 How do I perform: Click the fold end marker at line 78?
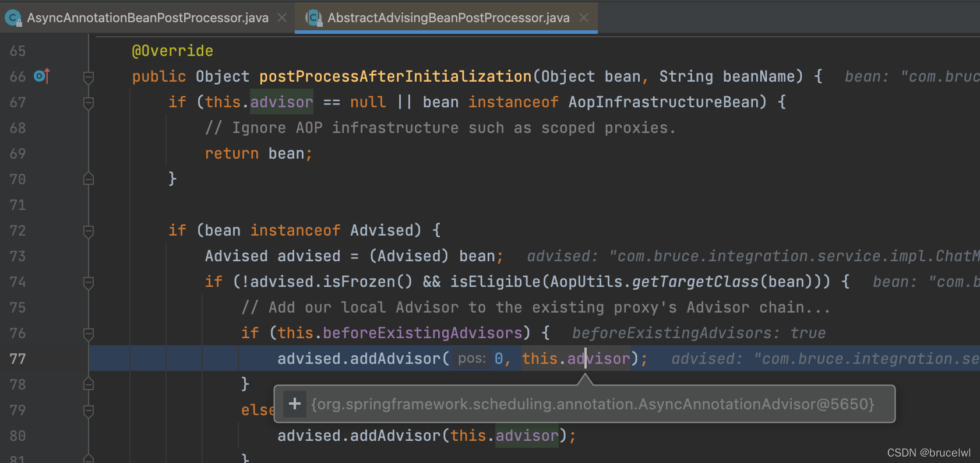[89, 384]
